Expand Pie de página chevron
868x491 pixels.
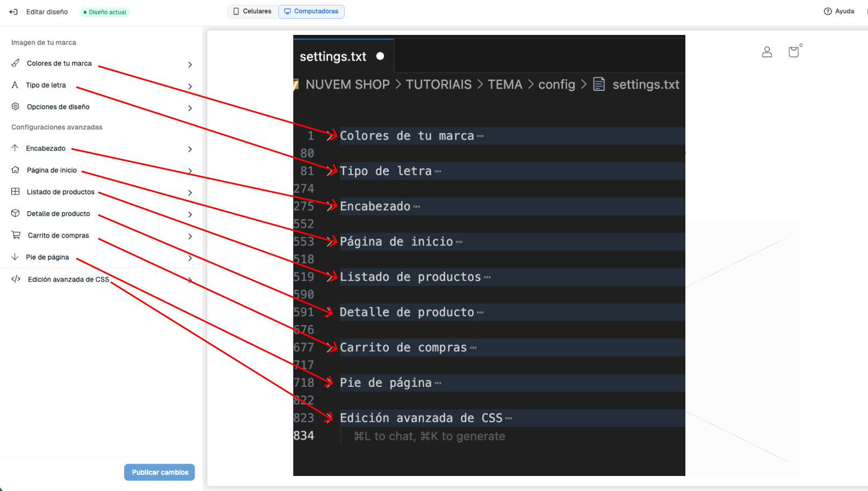(x=190, y=258)
